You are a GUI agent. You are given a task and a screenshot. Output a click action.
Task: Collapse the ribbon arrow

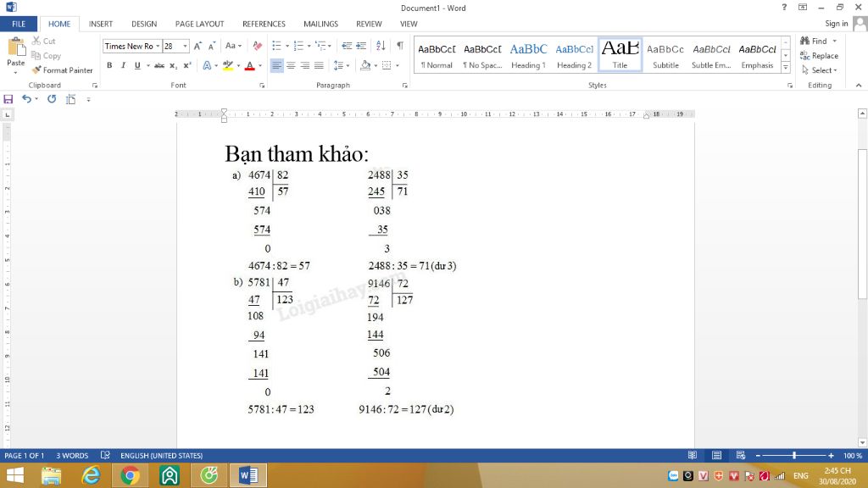[859, 86]
